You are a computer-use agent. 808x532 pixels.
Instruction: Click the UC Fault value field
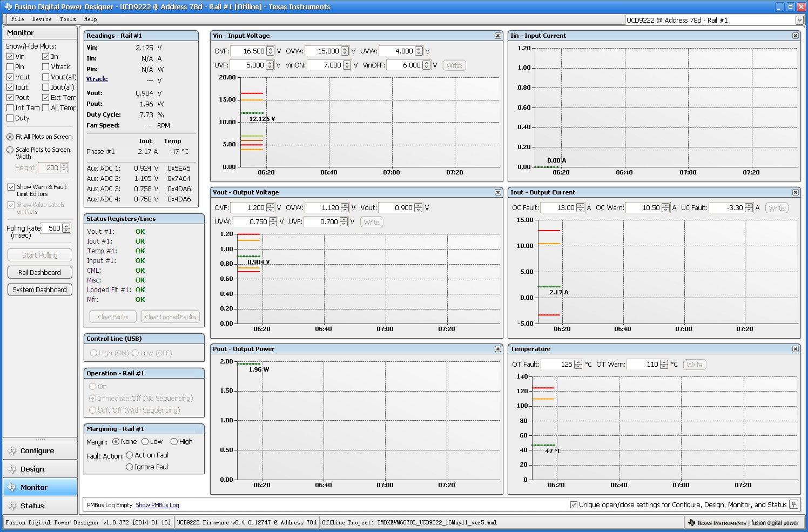coord(727,208)
